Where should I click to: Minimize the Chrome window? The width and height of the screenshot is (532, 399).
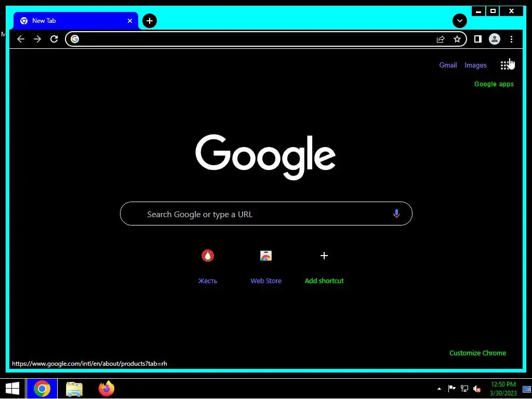478,11
